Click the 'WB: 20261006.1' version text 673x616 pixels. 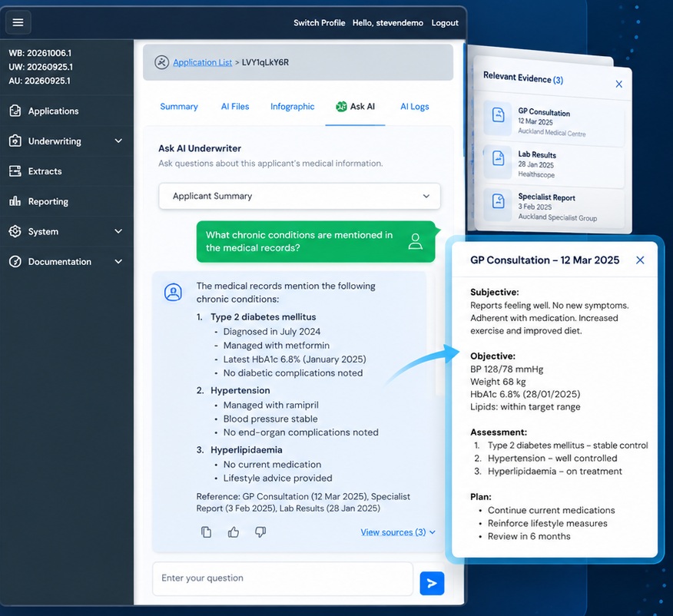click(x=40, y=53)
